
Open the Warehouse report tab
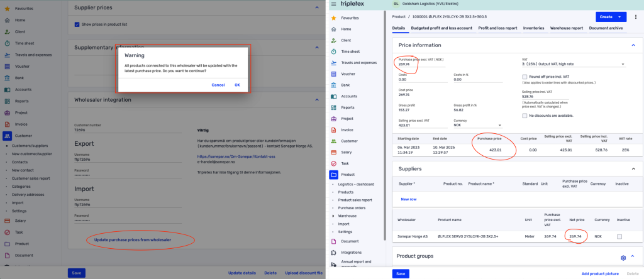(x=566, y=28)
